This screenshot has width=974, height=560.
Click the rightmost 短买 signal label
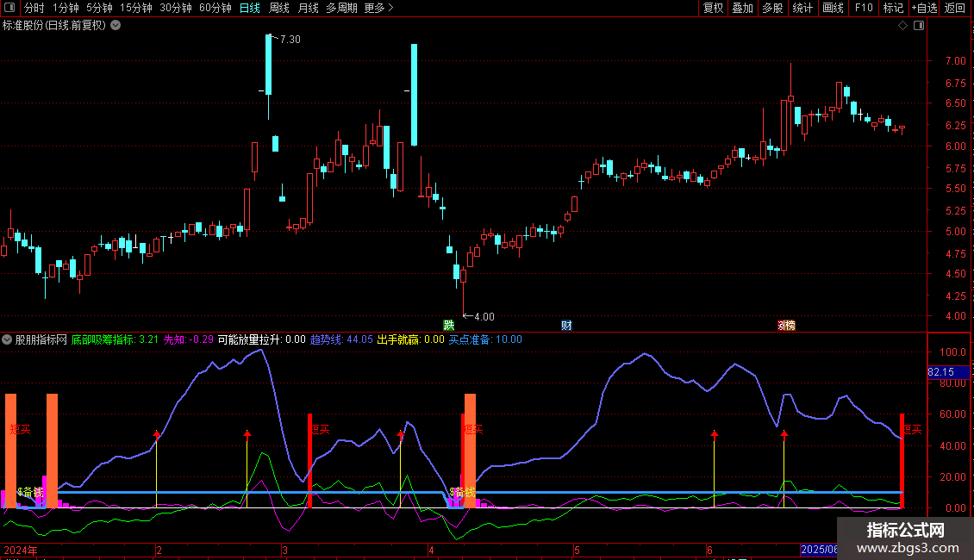(913, 430)
